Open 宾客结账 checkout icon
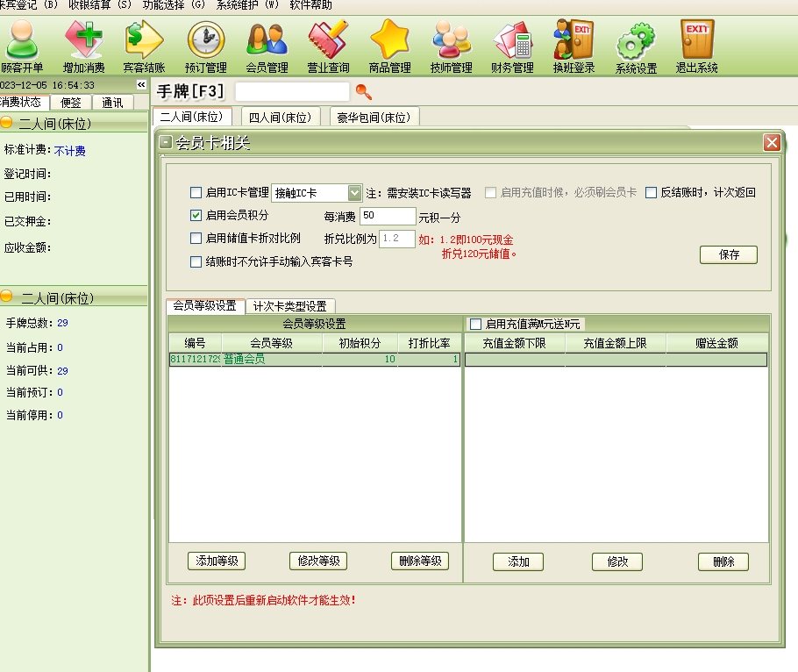This screenshot has width=798, height=672. 144,40
